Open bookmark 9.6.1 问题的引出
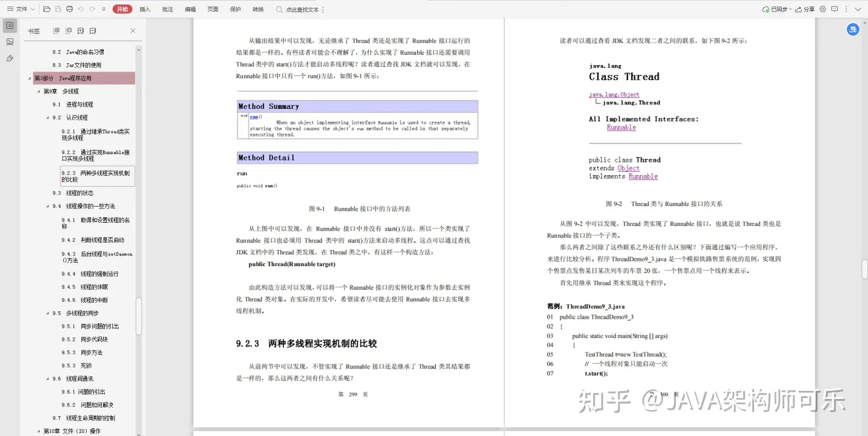 [x=83, y=392]
